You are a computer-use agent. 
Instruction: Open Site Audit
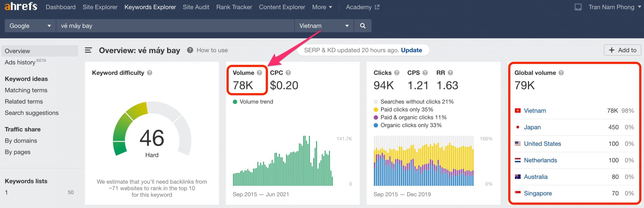click(196, 7)
